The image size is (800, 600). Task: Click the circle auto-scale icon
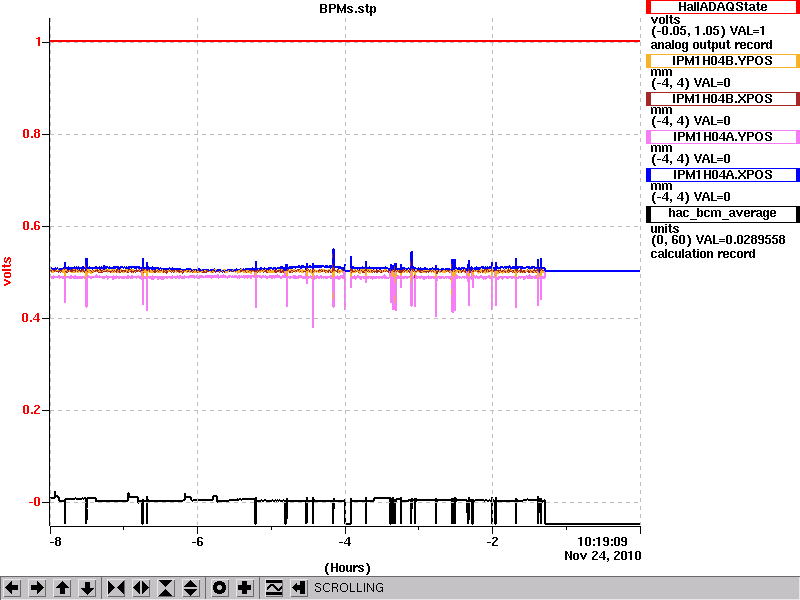click(219, 588)
